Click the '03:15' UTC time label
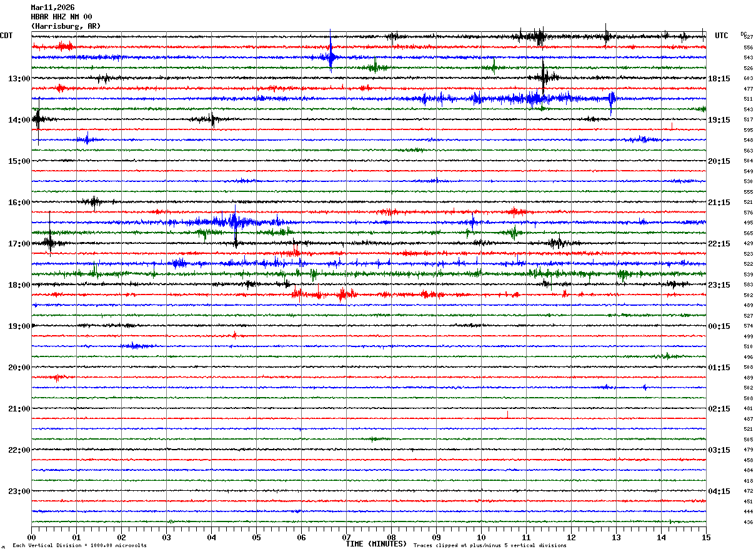The image size is (756, 554). click(x=719, y=450)
